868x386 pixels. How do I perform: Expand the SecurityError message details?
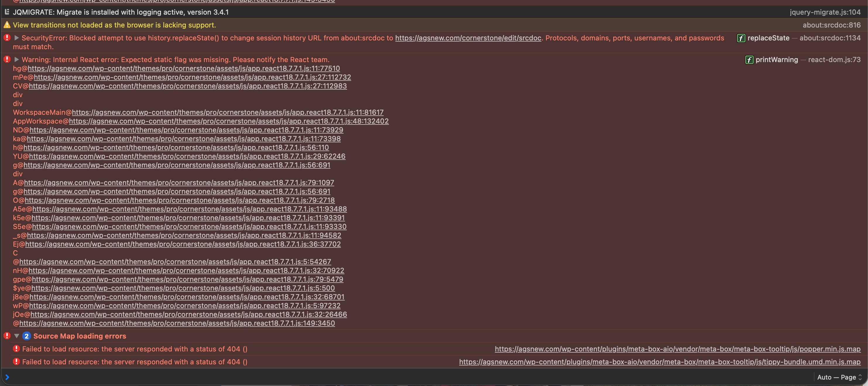click(x=16, y=38)
